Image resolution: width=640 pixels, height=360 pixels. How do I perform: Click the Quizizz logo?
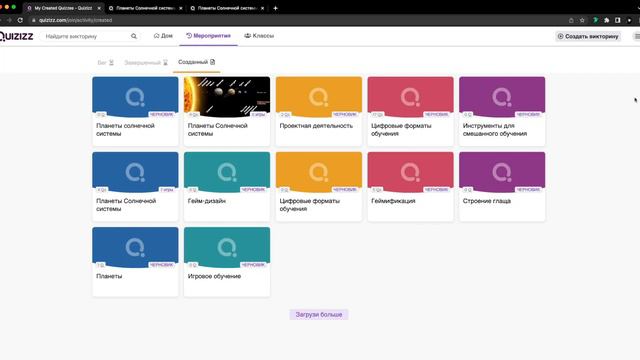(16, 36)
